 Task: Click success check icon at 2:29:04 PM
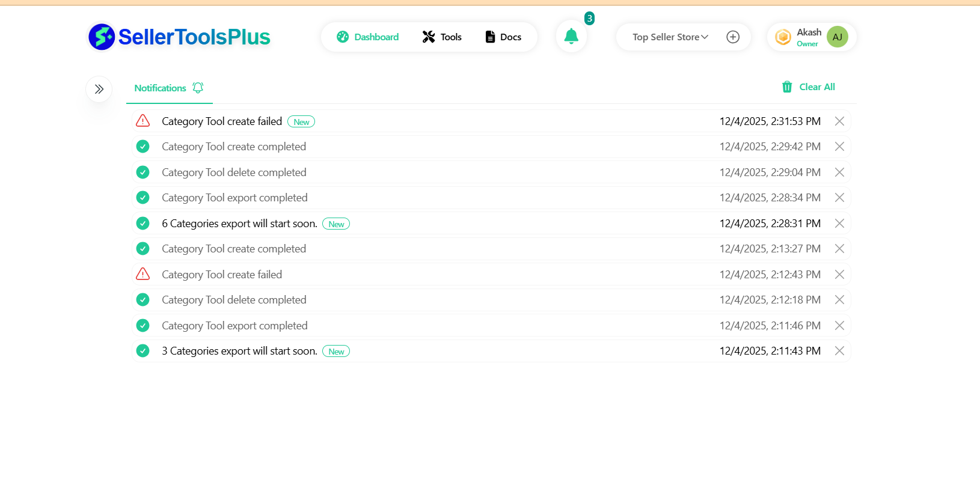[143, 172]
